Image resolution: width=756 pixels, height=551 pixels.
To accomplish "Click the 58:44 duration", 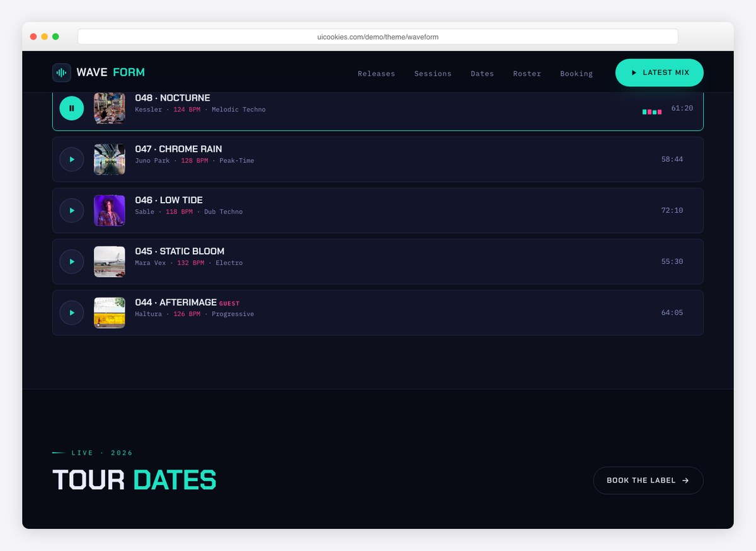I will [672, 159].
